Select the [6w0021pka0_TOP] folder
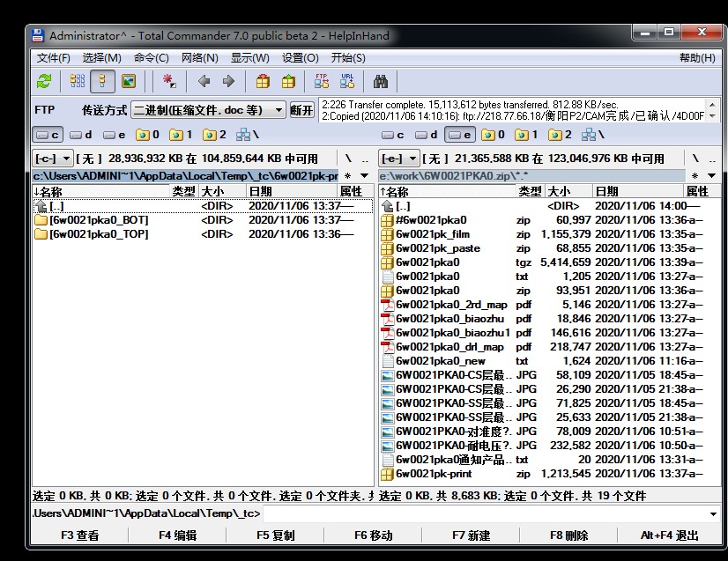 (203, 234)
